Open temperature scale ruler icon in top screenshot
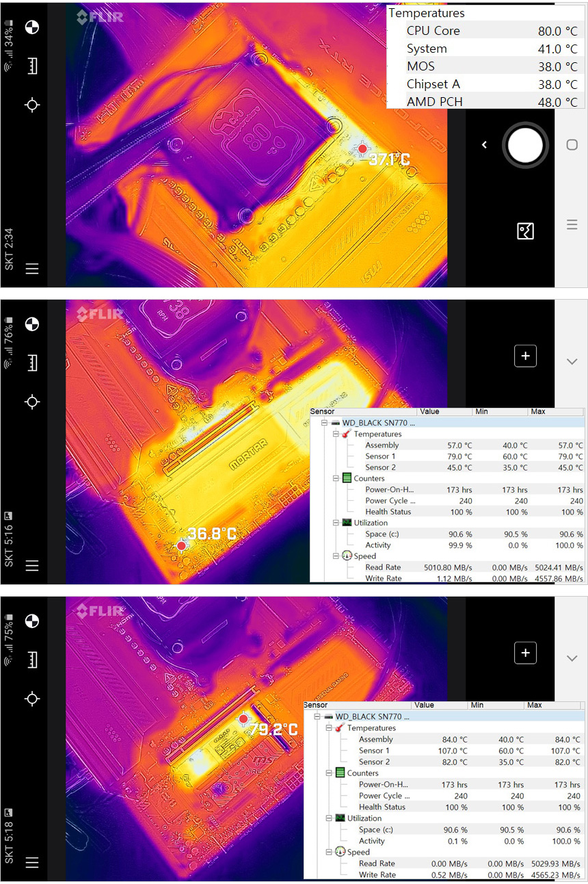The height and width of the screenshot is (884, 588). pos(31,66)
